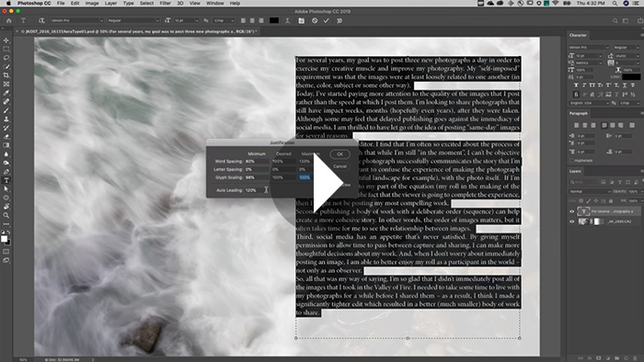The image size is (644, 362).
Task: Click the 3D text icon in options bar
Action: [339, 20]
